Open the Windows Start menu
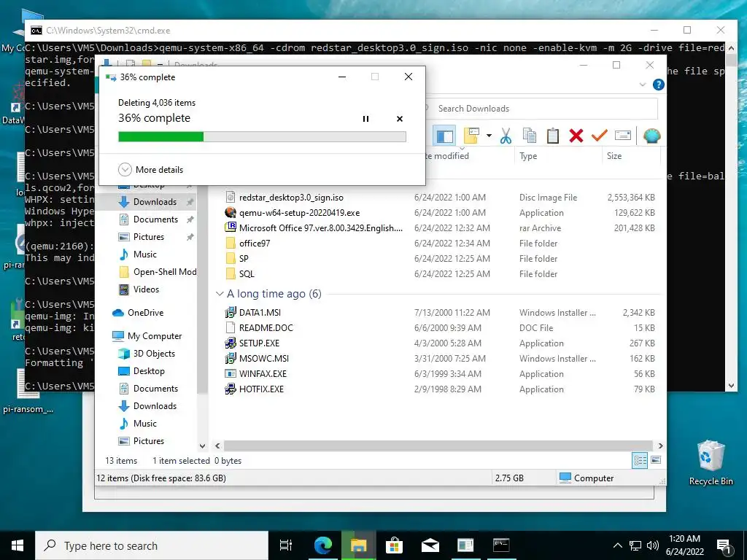 point(18,545)
